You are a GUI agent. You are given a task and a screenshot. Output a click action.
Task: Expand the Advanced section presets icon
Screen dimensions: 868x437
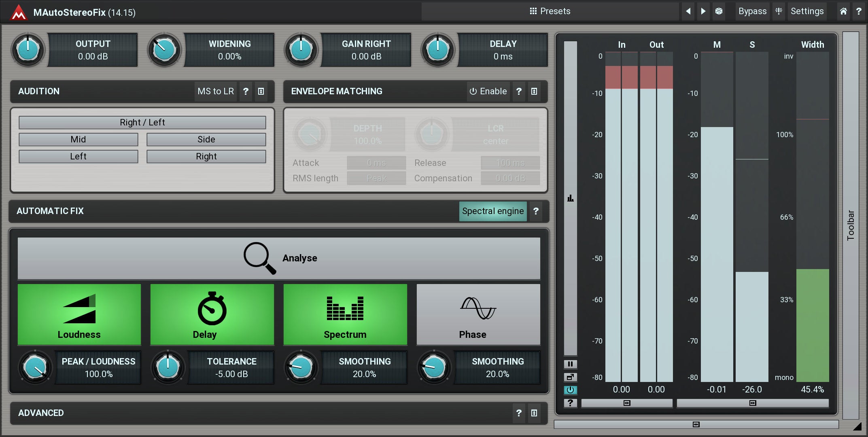pos(534,413)
